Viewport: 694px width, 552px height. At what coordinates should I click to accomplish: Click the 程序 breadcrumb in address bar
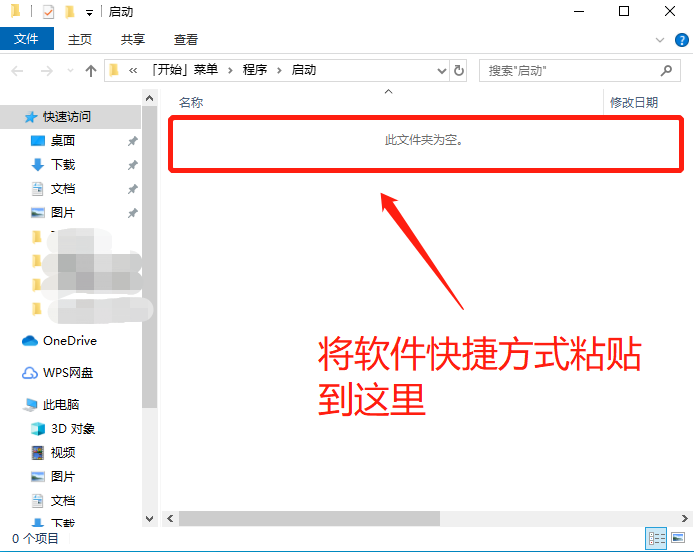click(x=255, y=70)
